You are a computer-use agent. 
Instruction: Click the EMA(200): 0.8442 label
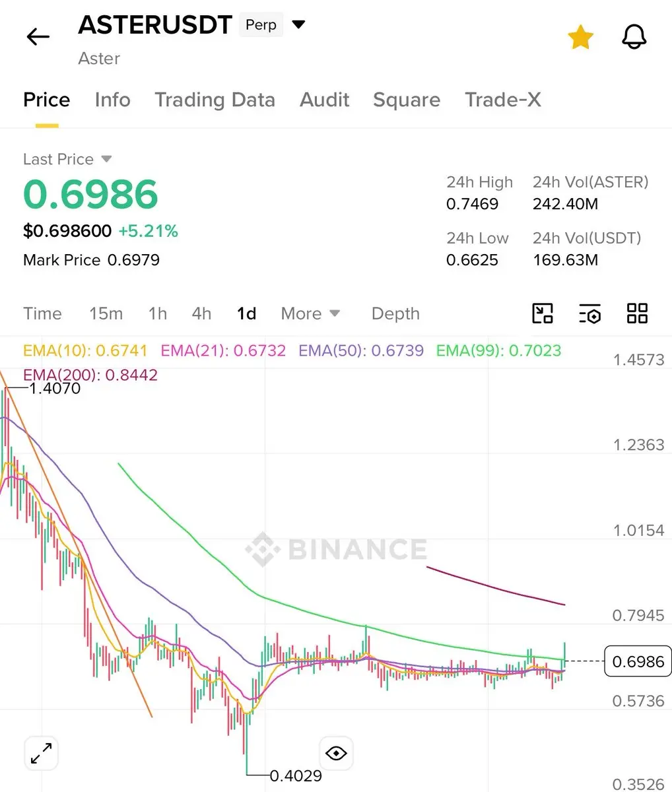tap(90, 376)
